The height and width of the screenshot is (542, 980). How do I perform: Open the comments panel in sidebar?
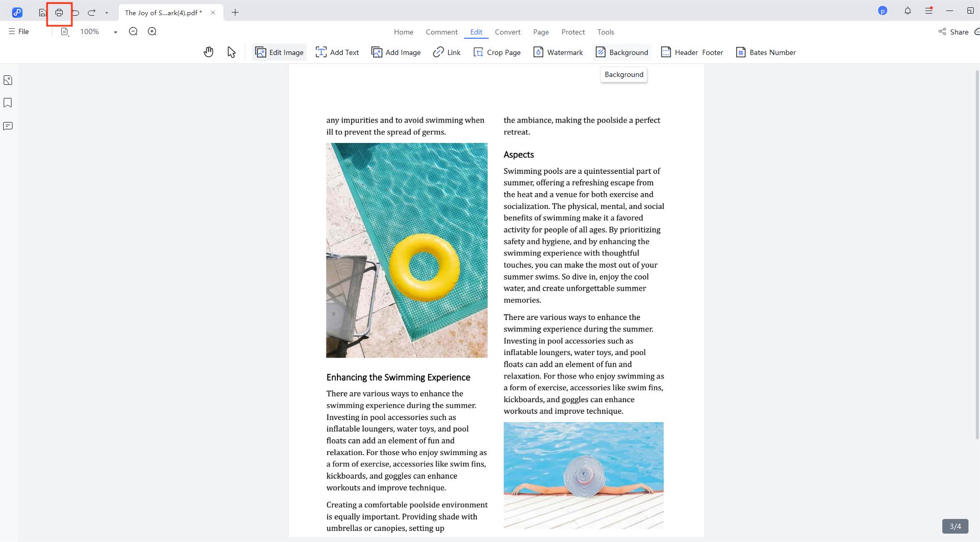click(8, 126)
